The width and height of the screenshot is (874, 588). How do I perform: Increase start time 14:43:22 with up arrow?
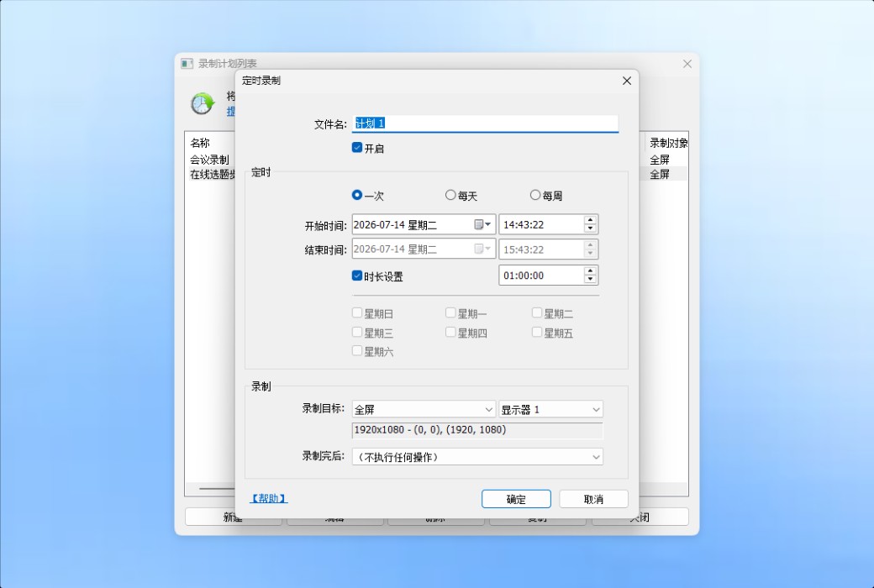click(590, 221)
